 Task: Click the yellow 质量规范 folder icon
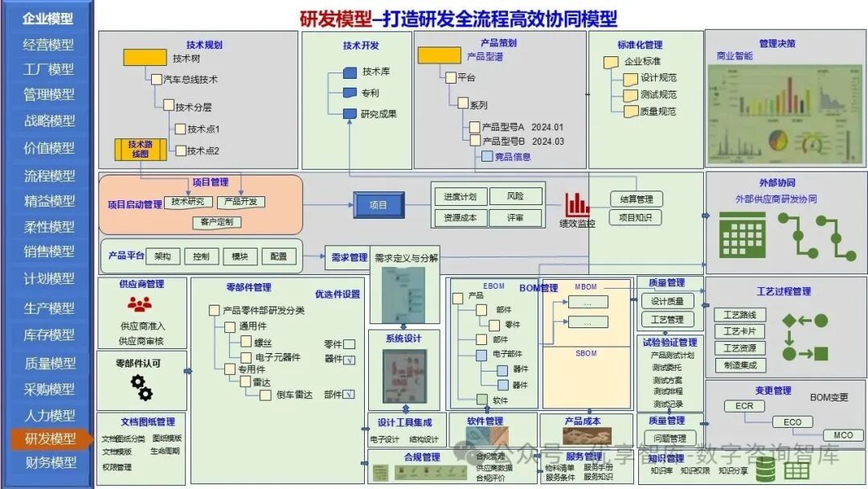click(x=631, y=112)
